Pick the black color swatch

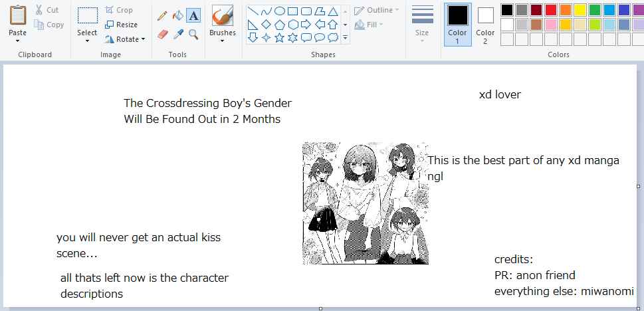click(507, 10)
